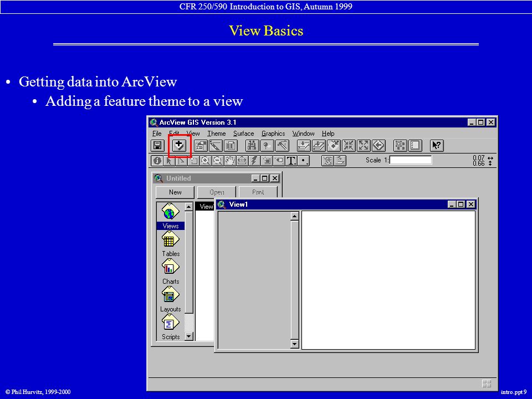This screenshot has width=532, height=399.
Task: Click the Add Theme plus icon
Action: [179, 146]
